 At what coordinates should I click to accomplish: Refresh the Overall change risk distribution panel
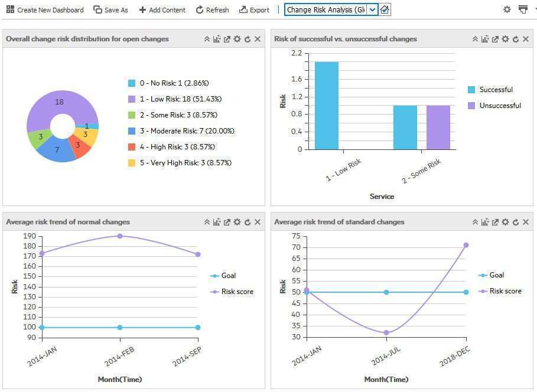tap(248, 39)
